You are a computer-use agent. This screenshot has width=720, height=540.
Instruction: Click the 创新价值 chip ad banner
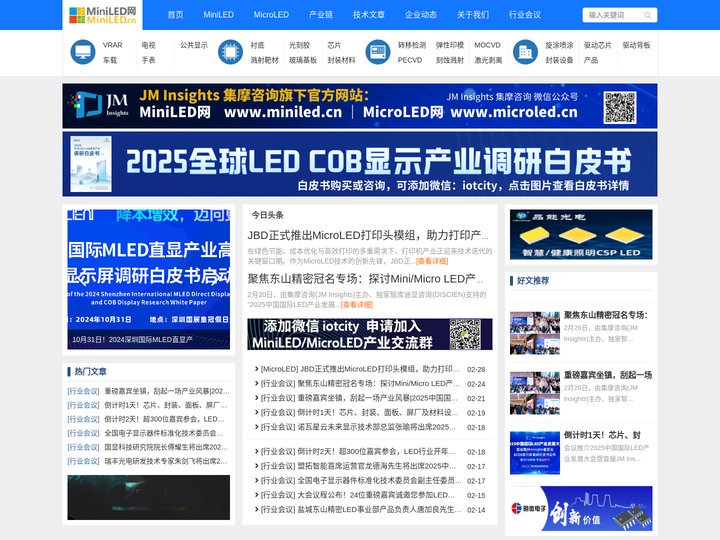[x=581, y=508]
